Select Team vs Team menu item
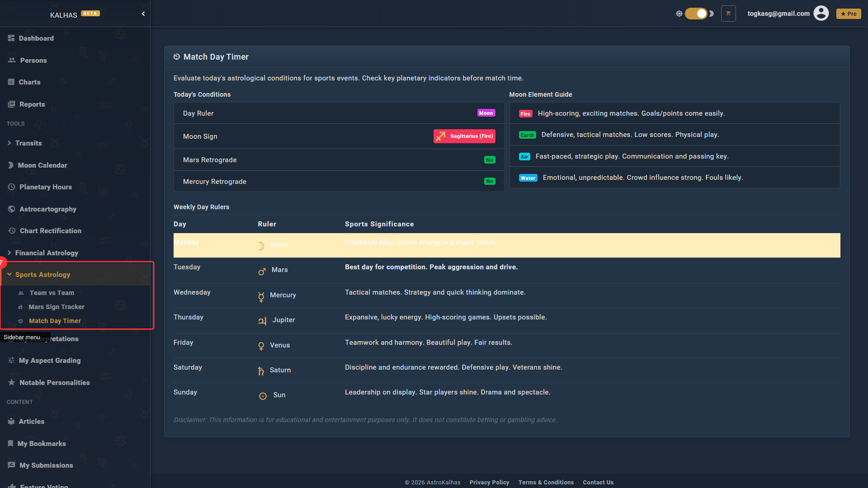868x488 pixels. point(52,293)
